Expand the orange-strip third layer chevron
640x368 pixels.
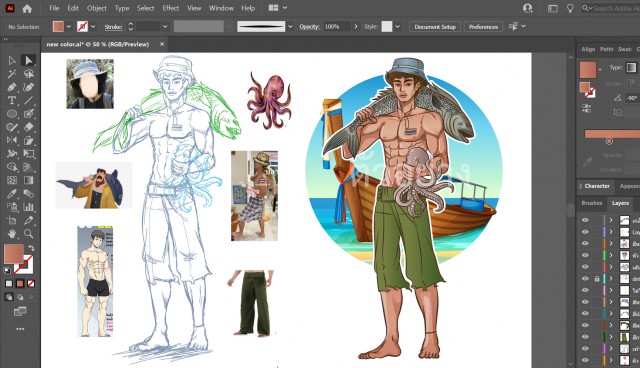click(611, 244)
